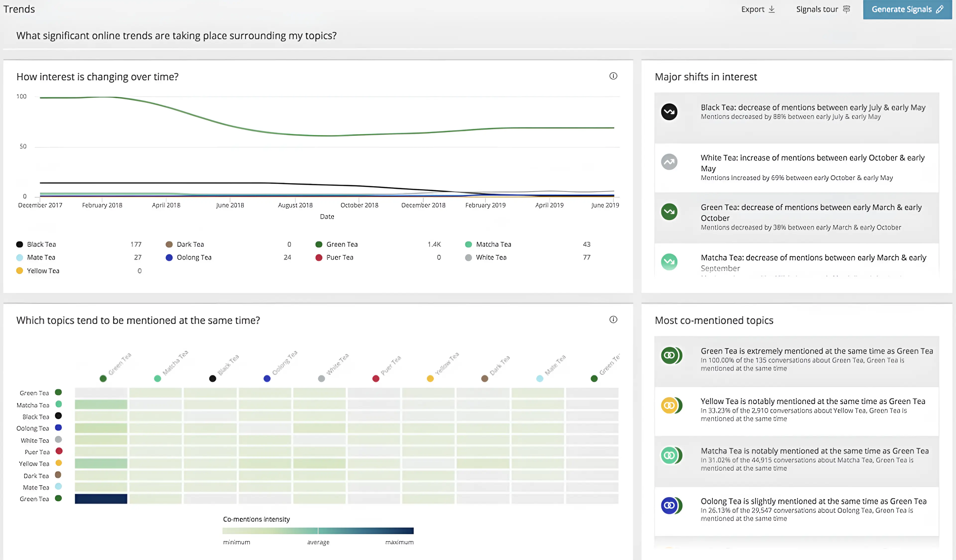Start the Signals tour
Image resolution: width=956 pixels, height=560 pixels.
coord(823,9)
